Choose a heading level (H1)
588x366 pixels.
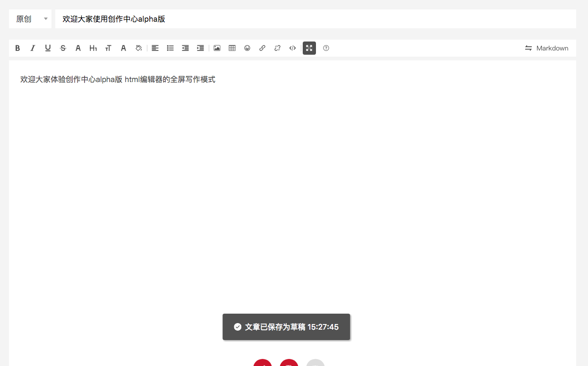(93, 48)
